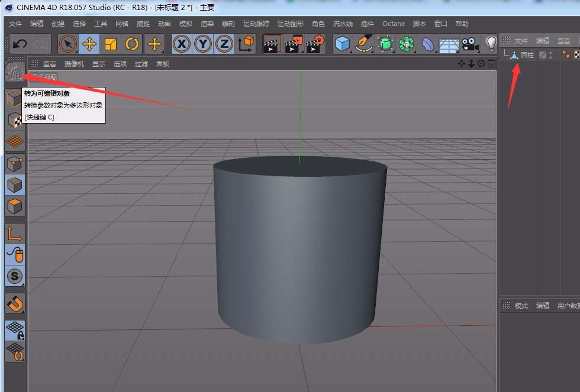
Task: Open the viewport 过滤 menu
Action: [x=141, y=64]
